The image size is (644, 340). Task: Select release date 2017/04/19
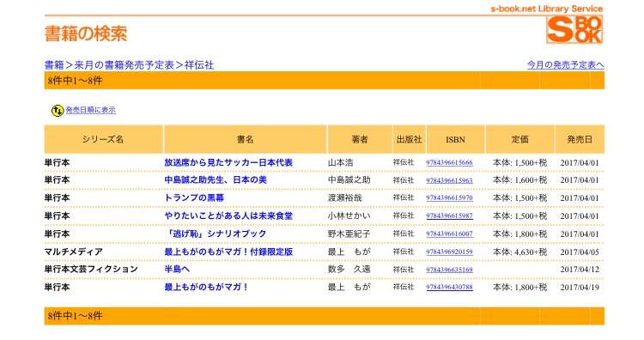(580, 288)
